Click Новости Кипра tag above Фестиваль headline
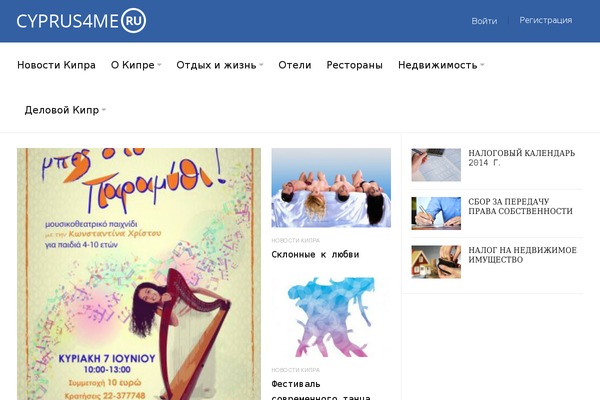 295,370
